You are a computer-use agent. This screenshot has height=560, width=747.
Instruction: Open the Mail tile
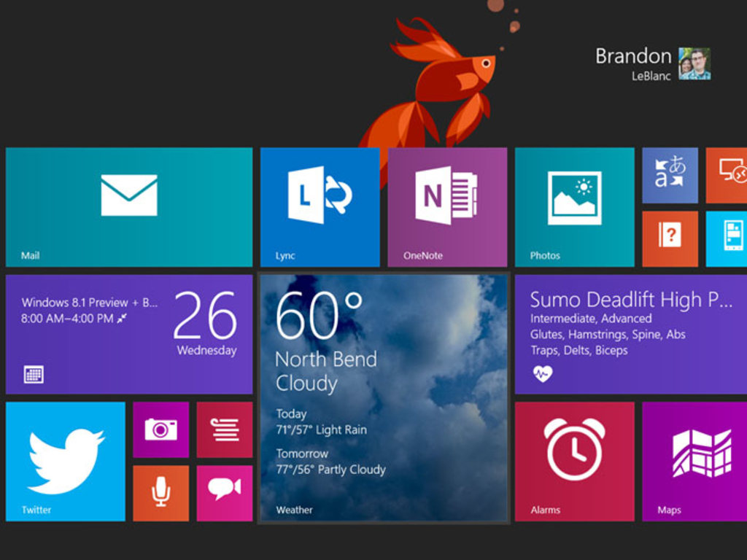click(x=128, y=206)
